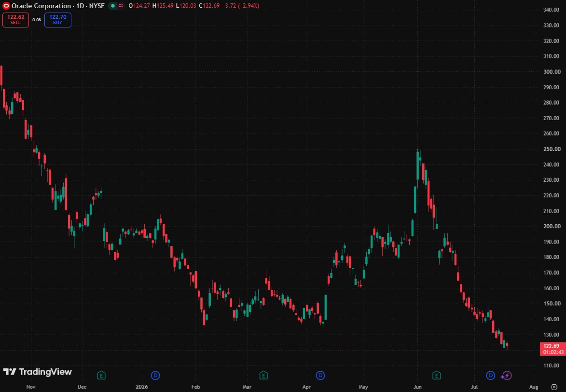Click the 200.00 price scale label
This screenshot has width=566, height=392.
[551, 227]
